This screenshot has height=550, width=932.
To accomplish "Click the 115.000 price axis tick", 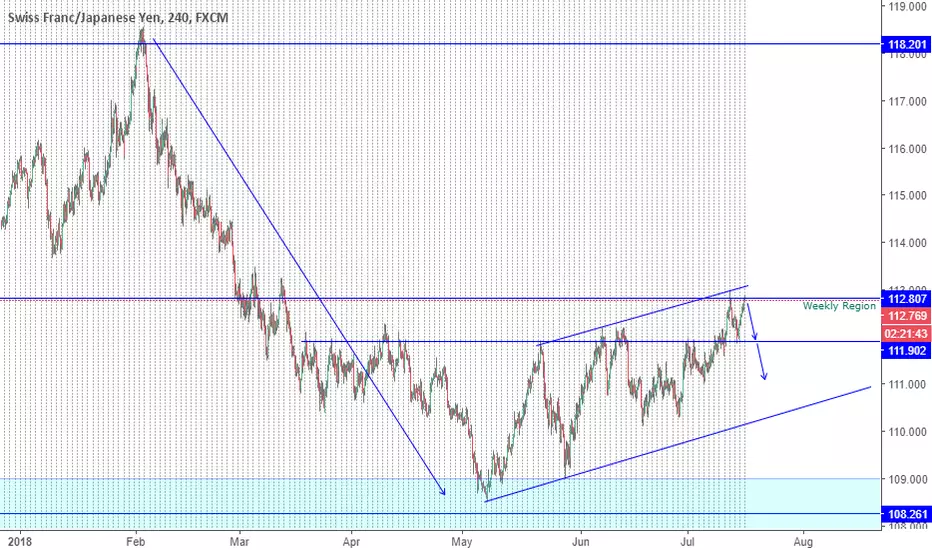I will click(x=908, y=196).
